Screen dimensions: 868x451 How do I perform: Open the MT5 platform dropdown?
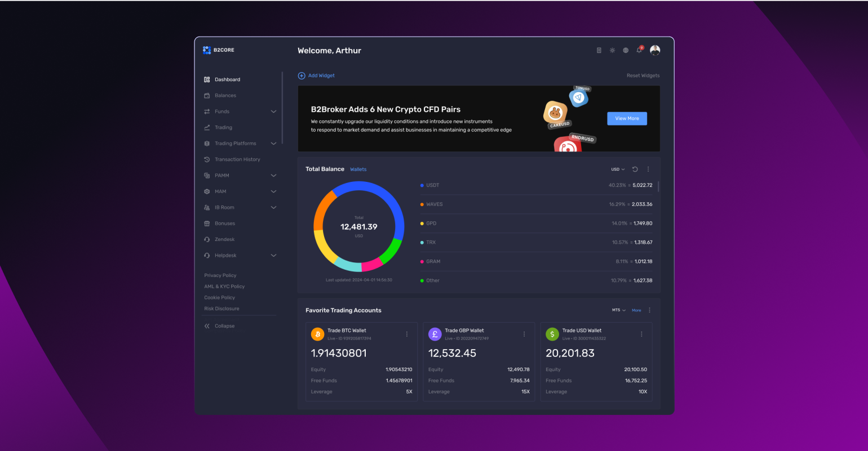click(x=619, y=310)
